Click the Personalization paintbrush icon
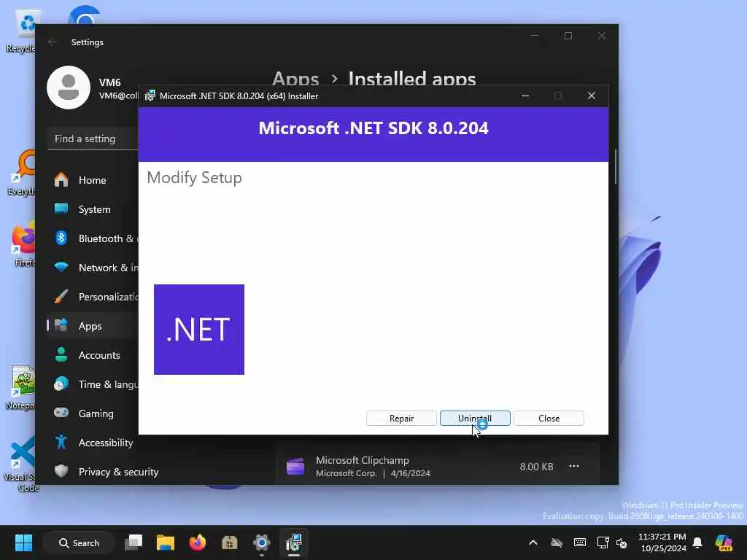This screenshot has width=747, height=560. [61, 296]
